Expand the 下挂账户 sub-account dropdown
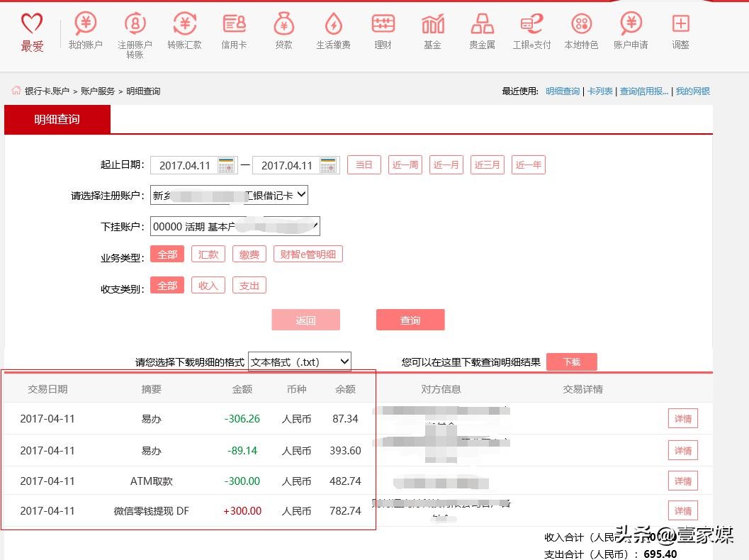The width and height of the screenshot is (749, 560). [235, 226]
